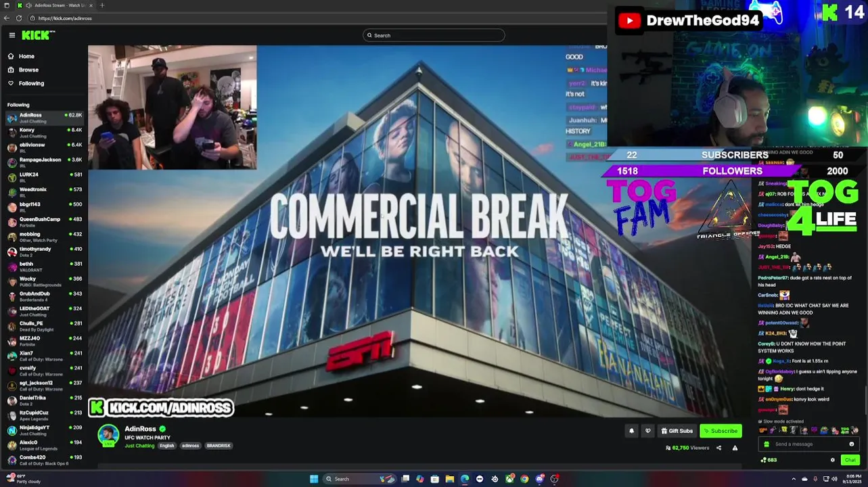
Task: Open Google Chrome from taskbar
Action: (524, 479)
